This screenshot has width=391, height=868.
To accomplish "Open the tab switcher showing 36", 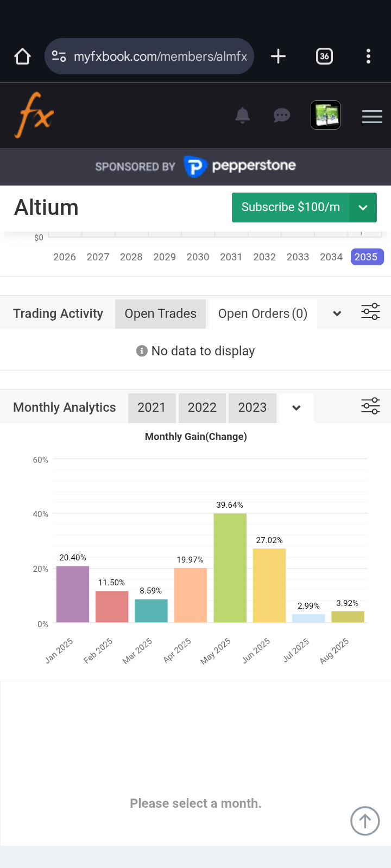I will [x=324, y=56].
